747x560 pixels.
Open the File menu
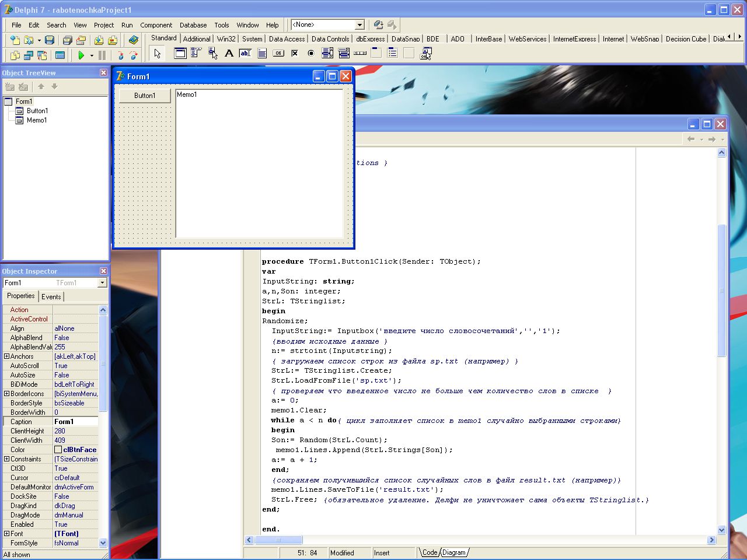tap(16, 25)
